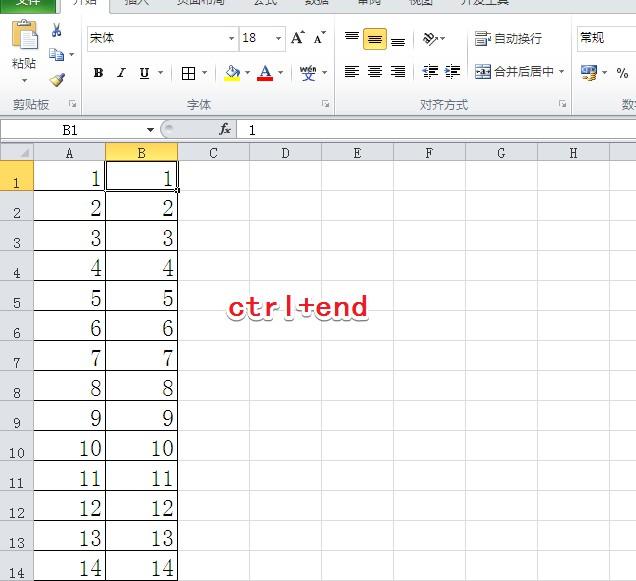Click the text orientation icon
636x581 pixels.
point(430,39)
